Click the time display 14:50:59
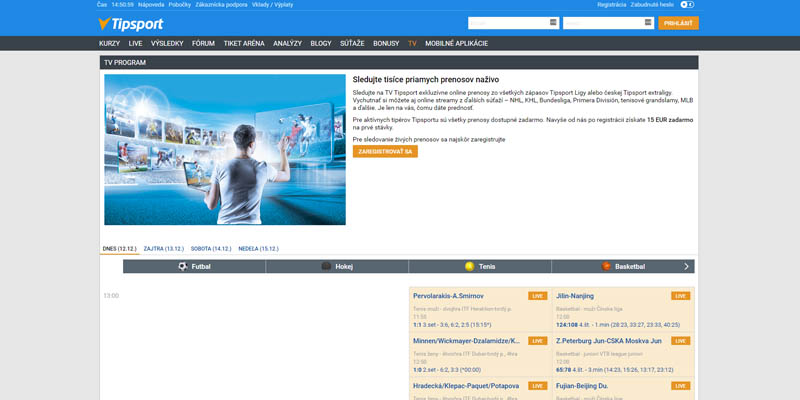The image size is (800, 400). (122, 5)
